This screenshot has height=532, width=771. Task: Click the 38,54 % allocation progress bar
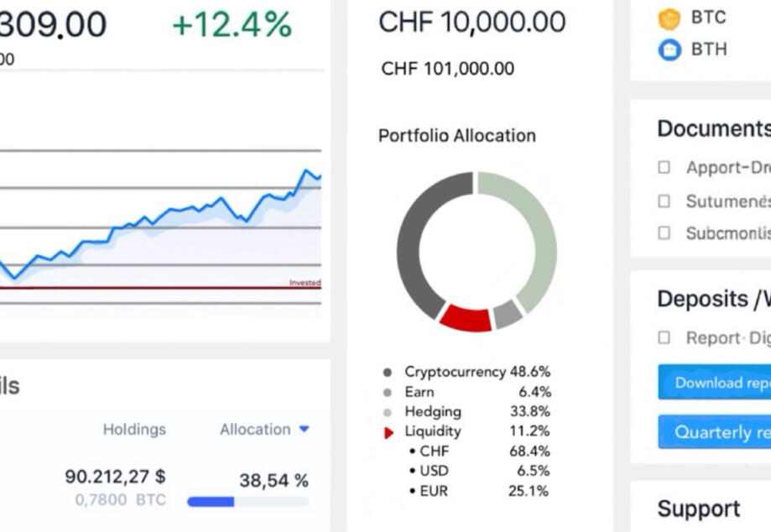[x=247, y=502]
